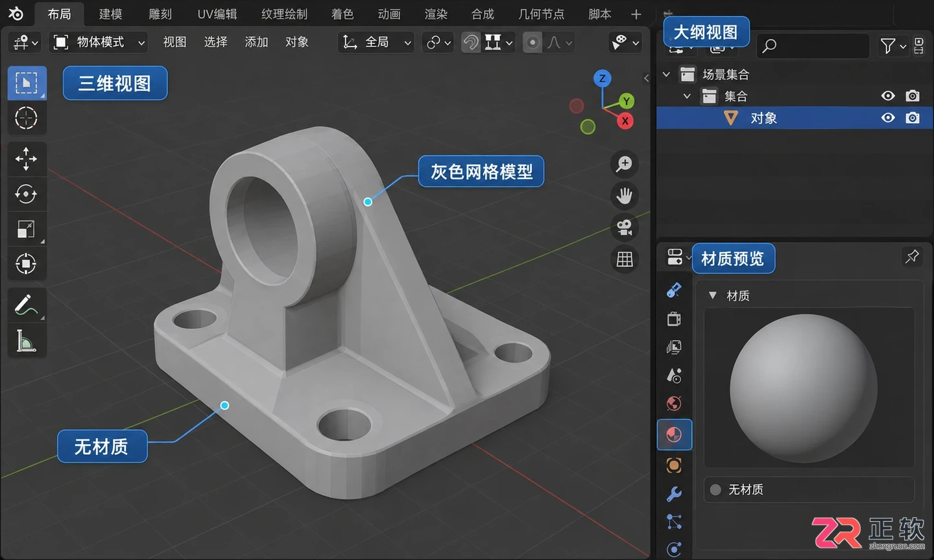
Task: Activate the combined Transform tool
Action: coord(27,264)
